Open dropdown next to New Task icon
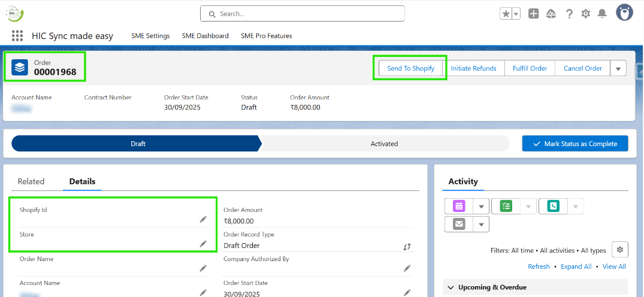 click(x=528, y=206)
